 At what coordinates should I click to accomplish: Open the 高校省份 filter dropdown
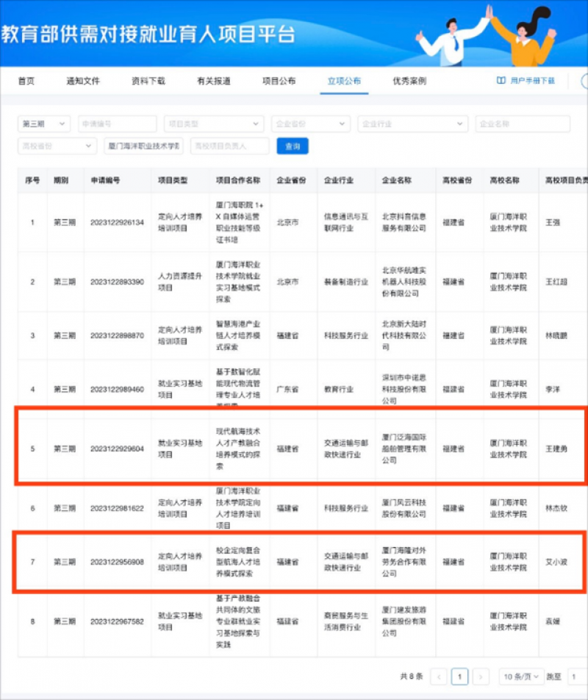57,146
